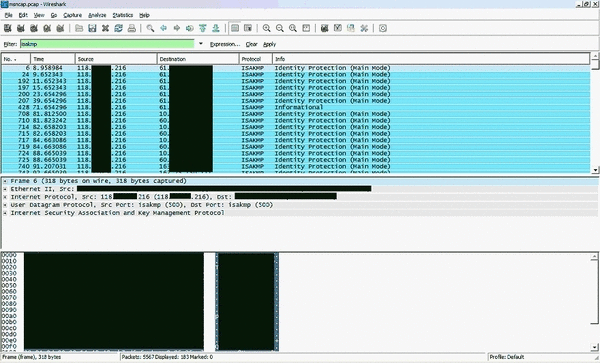Close the current capture file
Image resolution: width=600 pixels, height=363 pixels.
coord(105,28)
